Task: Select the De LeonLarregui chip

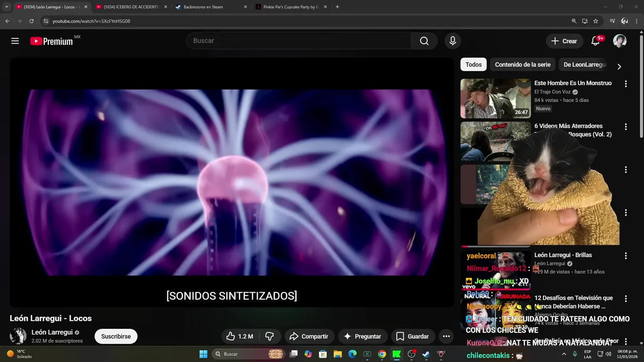Action: [x=585, y=65]
